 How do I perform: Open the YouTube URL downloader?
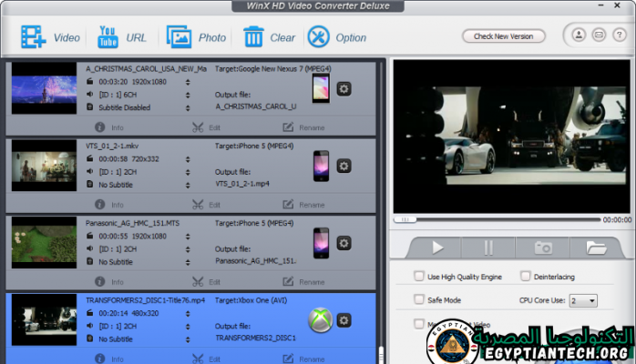107,37
